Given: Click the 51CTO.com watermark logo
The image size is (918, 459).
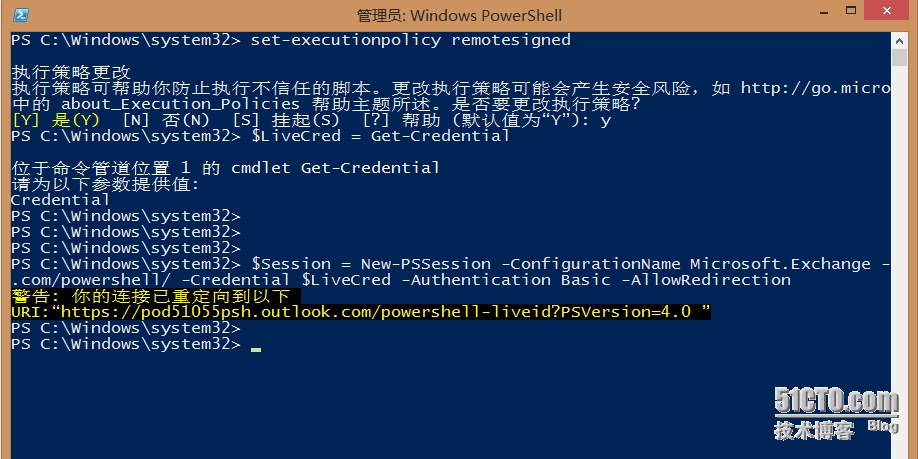Looking at the screenshot, I should click(836, 402).
